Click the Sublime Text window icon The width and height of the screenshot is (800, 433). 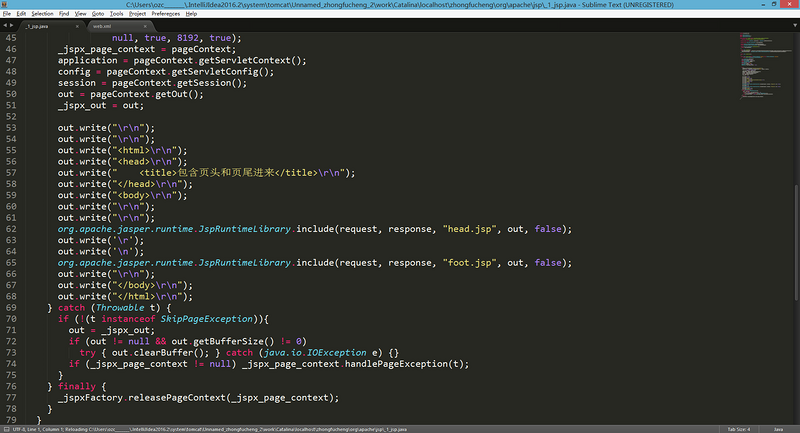click(x=4, y=4)
